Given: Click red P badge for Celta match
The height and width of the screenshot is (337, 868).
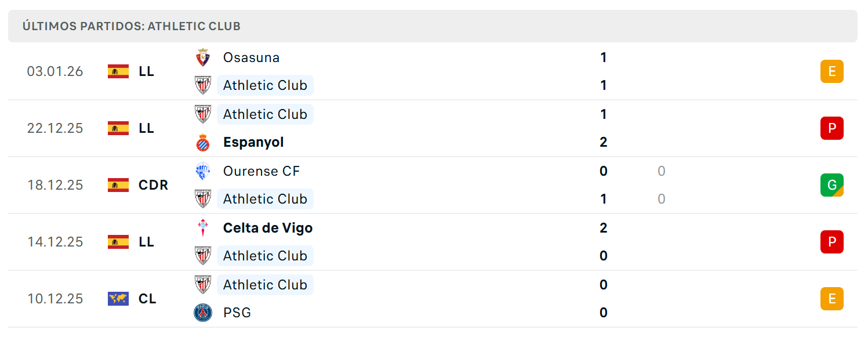Looking at the screenshot, I should pyautogui.click(x=831, y=242).
